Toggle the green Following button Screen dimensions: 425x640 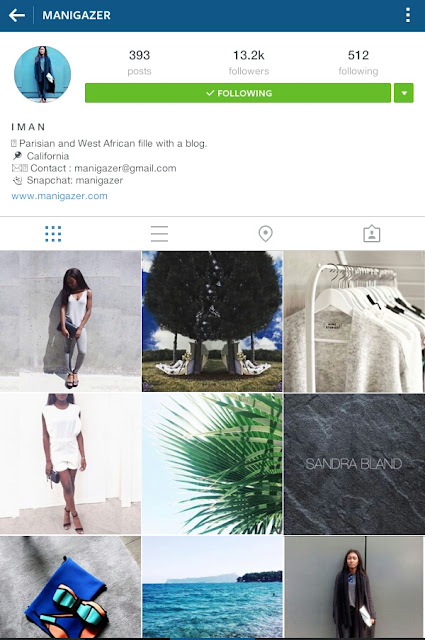238,93
